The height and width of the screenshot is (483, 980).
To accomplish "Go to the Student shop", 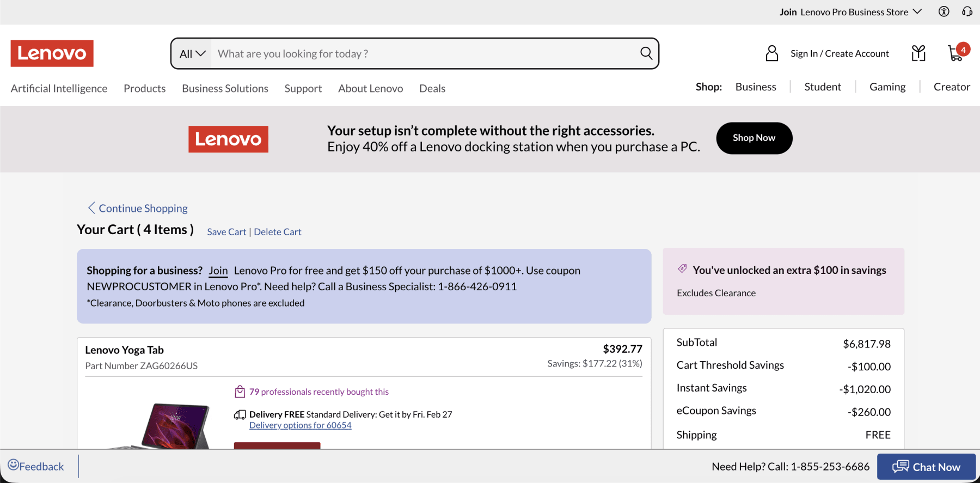I will [x=823, y=87].
